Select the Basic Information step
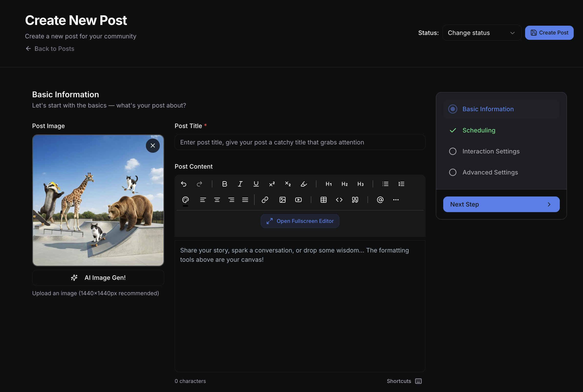This screenshot has width=583, height=392. [487, 109]
